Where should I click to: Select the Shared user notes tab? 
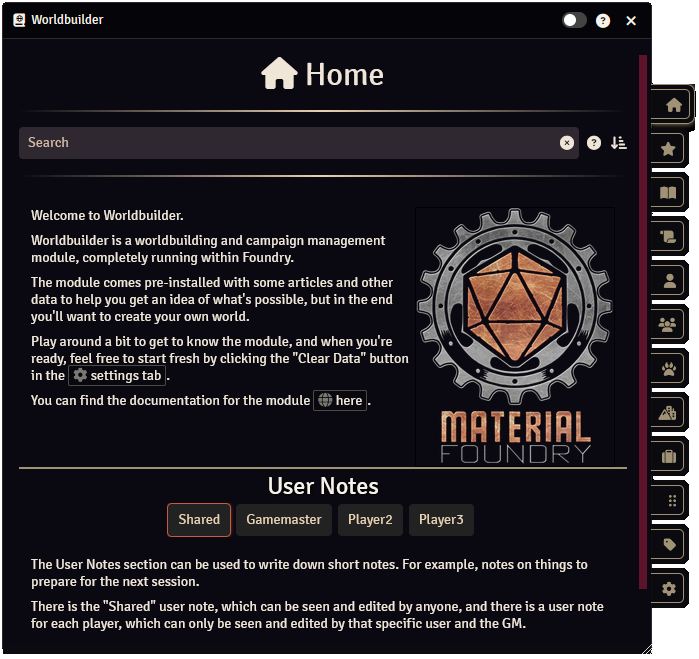pyautogui.click(x=199, y=519)
